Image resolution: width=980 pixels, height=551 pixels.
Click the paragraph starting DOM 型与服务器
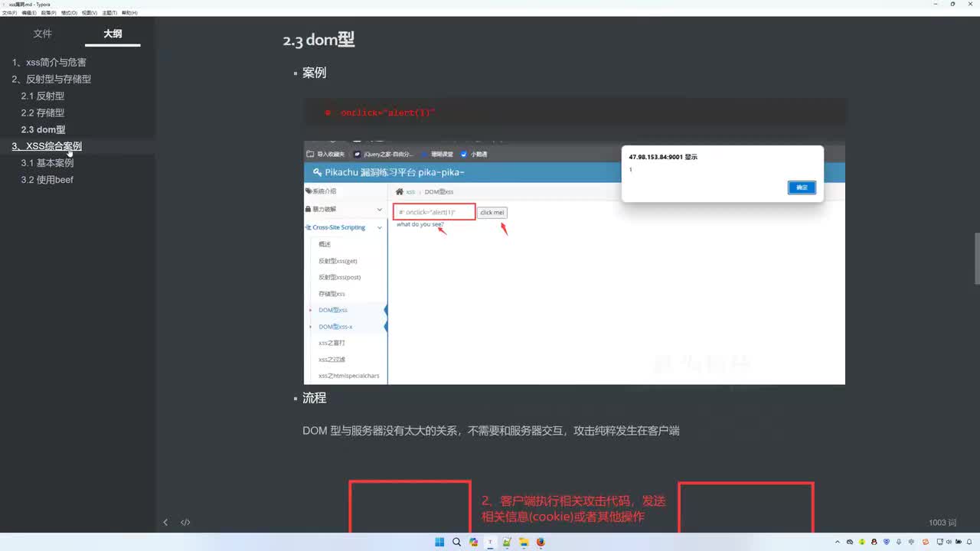click(491, 431)
